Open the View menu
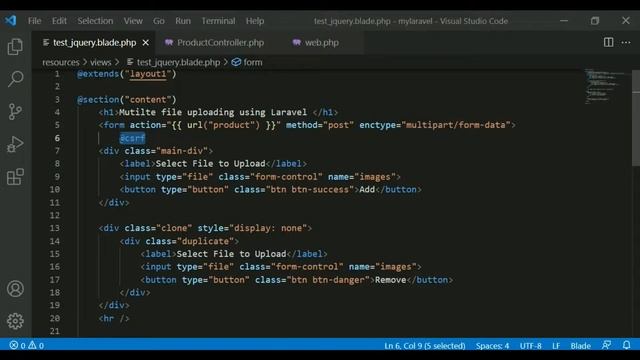The image size is (640, 360). (x=133, y=21)
